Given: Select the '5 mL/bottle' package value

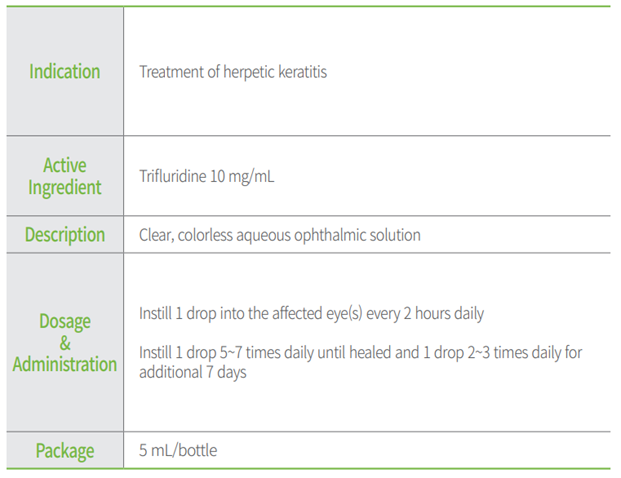Looking at the screenshot, I should click(x=178, y=451).
